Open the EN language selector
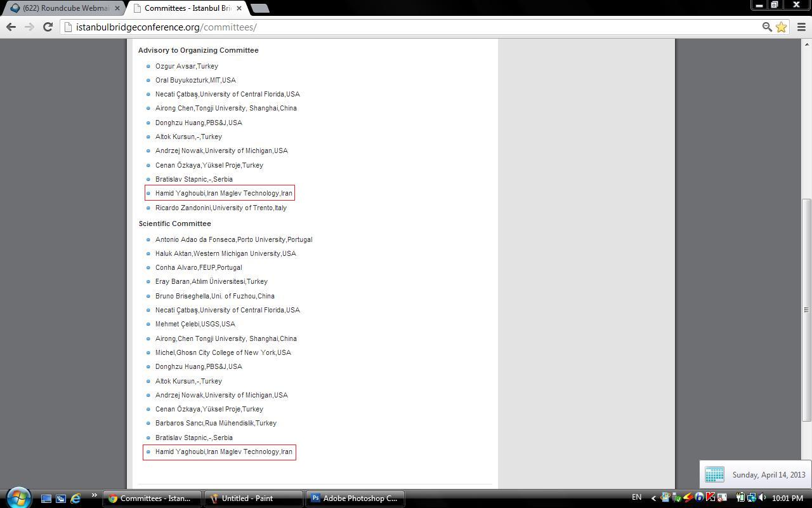The width and height of the screenshot is (812, 508). (x=636, y=498)
